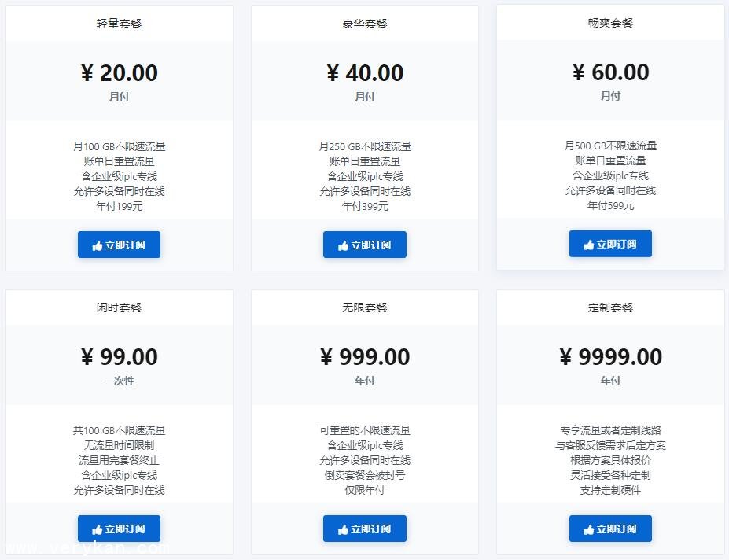
Task: Click thumbs-up icon in 畅爽套餐 subscribe button
Action: (589, 245)
